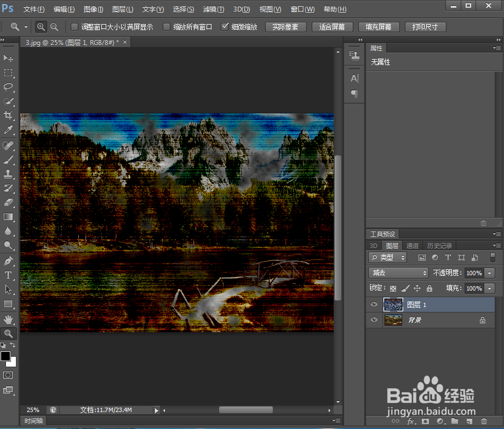Select the Pen tool
504x429 pixels.
point(8,261)
